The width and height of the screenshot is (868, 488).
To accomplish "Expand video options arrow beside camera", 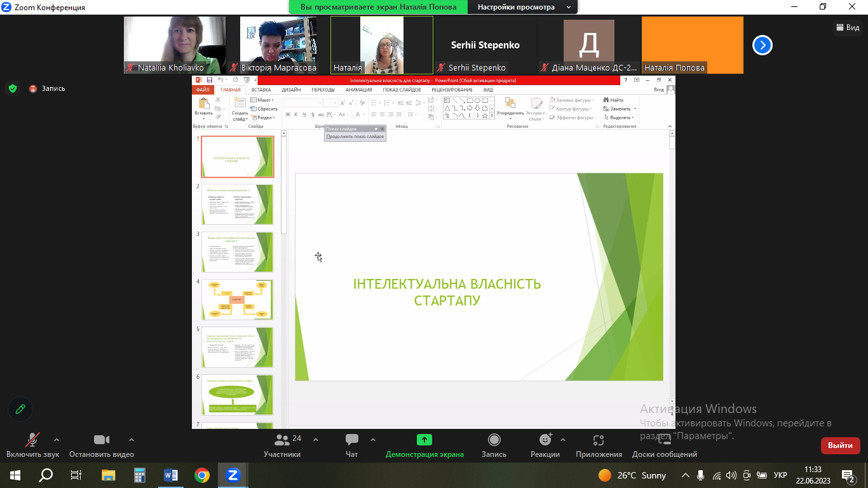I will [132, 440].
